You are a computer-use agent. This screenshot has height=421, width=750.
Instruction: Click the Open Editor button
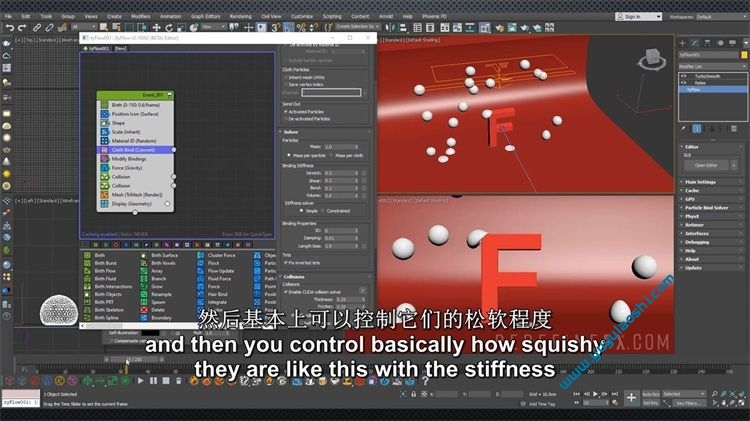point(706,165)
